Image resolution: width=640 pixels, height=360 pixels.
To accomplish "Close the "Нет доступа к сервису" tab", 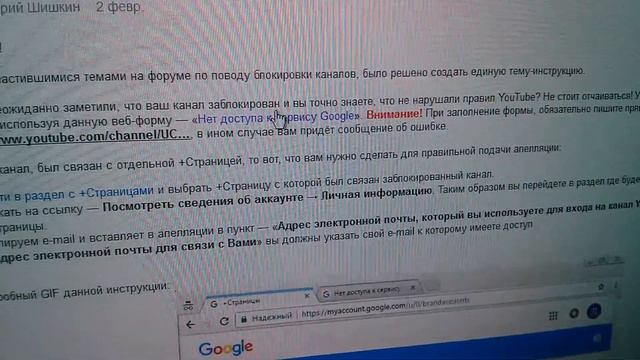I will (413, 287).
